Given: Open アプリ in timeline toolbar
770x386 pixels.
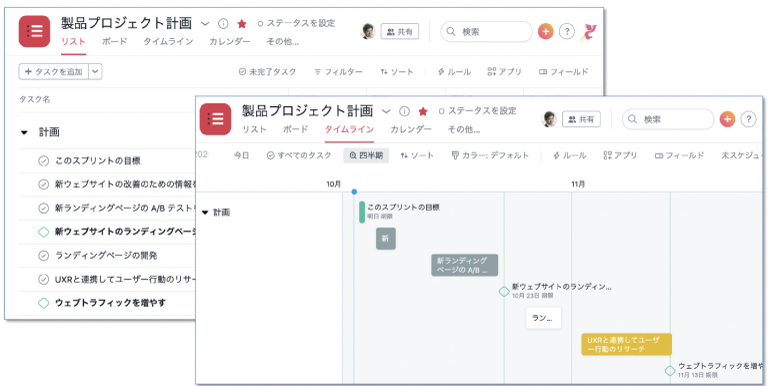Looking at the screenshot, I should [620, 156].
